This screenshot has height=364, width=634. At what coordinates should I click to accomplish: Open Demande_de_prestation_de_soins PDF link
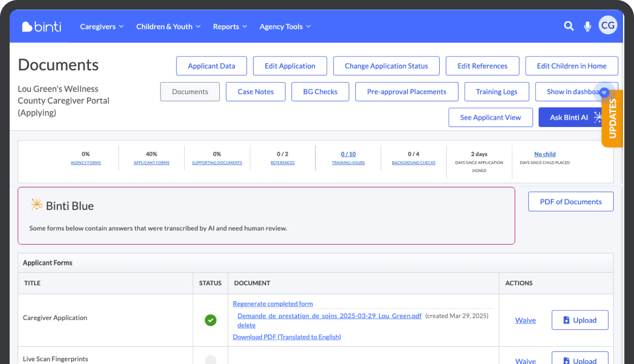(330, 316)
